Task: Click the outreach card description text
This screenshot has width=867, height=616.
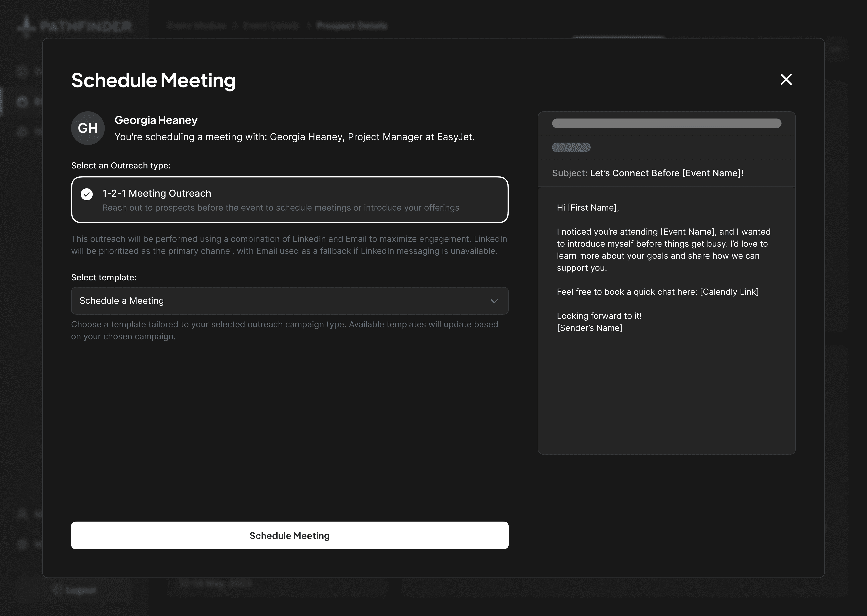Action: [281, 208]
